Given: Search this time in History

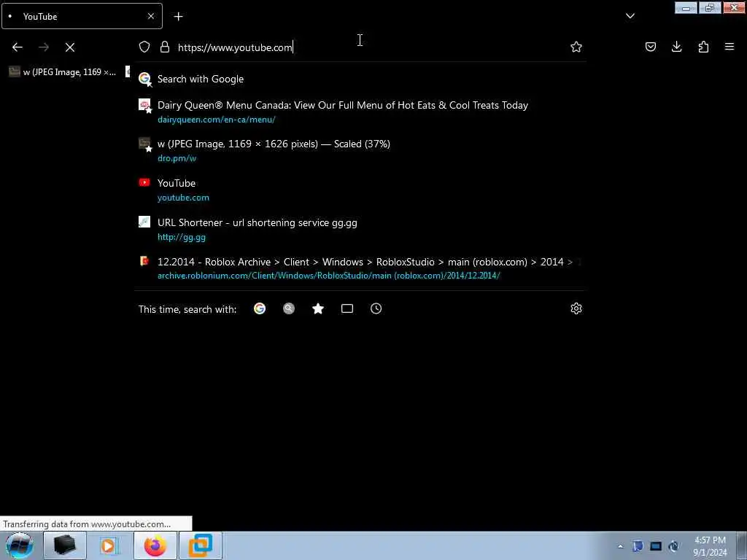Looking at the screenshot, I should pos(376,308).
